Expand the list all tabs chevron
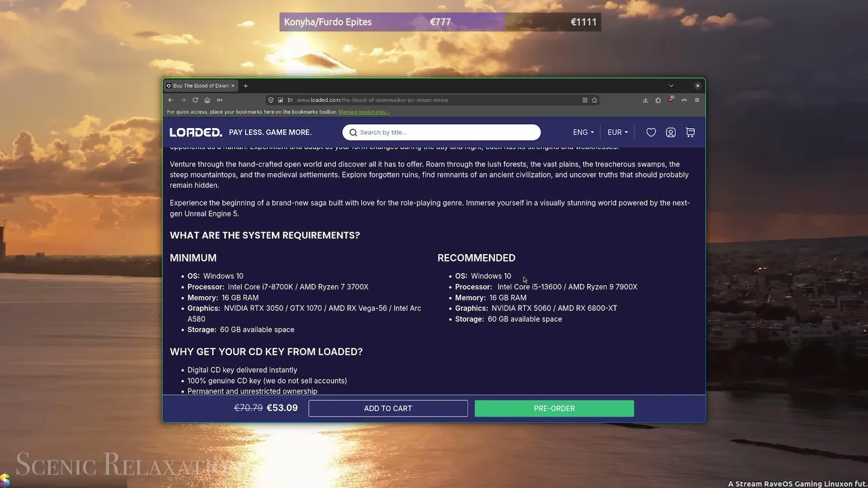Image resolution: width=868 pixels, height=488 pixels. pyautogui.click(x=671, y=86)
